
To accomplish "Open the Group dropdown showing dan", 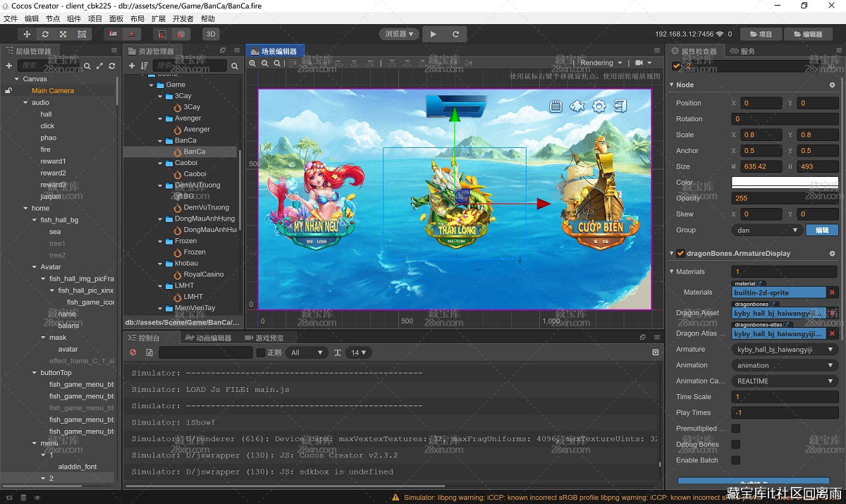I will (x=767, y=230).
